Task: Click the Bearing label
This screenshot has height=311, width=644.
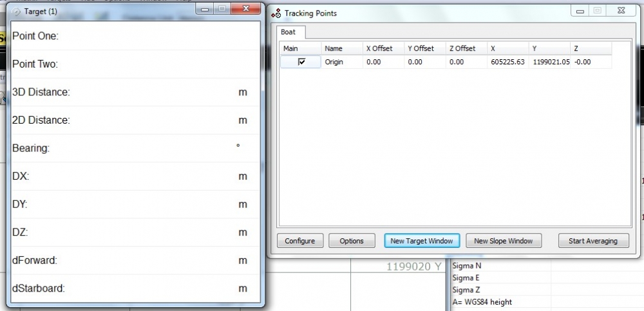Action: pyautogui.click(x=31, y=148)
